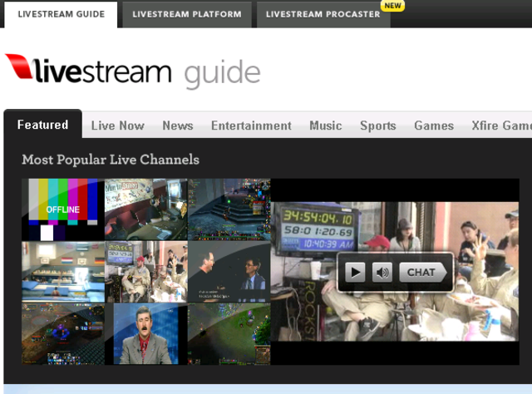The image size is (532, 394).
Task: Switch to Livestream Guide top tab
Action: (61, 14)
